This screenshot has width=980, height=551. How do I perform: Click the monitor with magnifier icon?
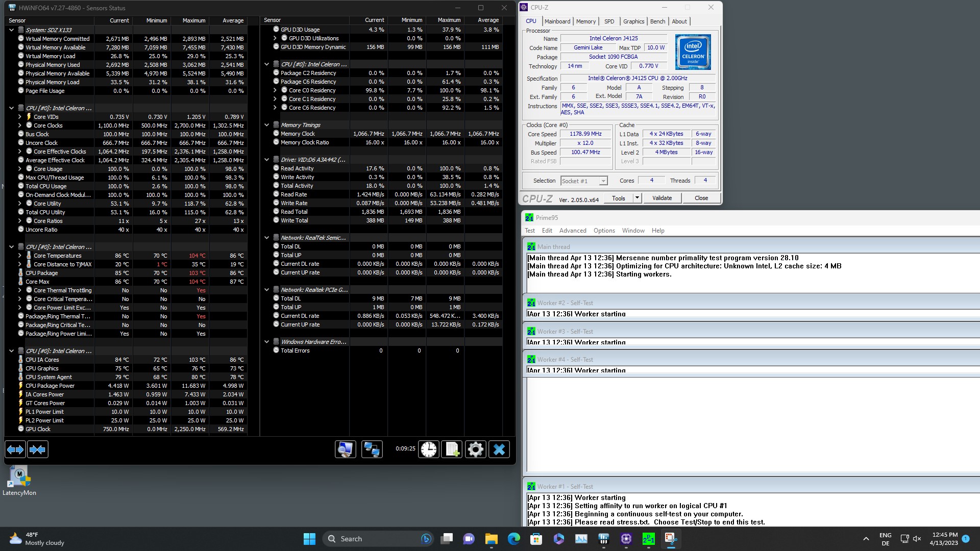point(346,449)
